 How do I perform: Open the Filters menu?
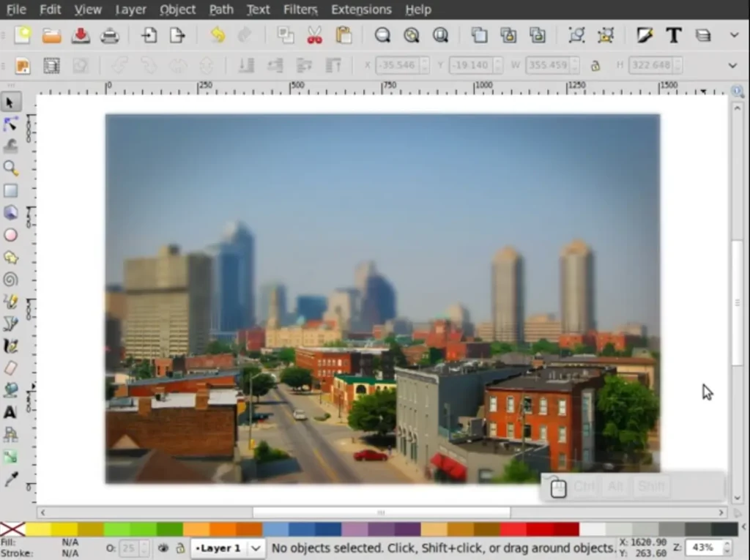point(300,10)
